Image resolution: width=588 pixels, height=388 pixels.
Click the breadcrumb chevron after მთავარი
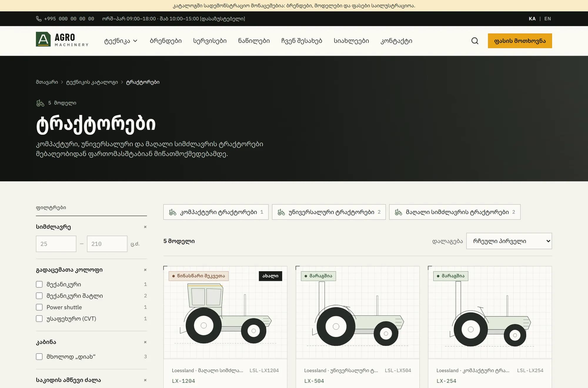62,82
